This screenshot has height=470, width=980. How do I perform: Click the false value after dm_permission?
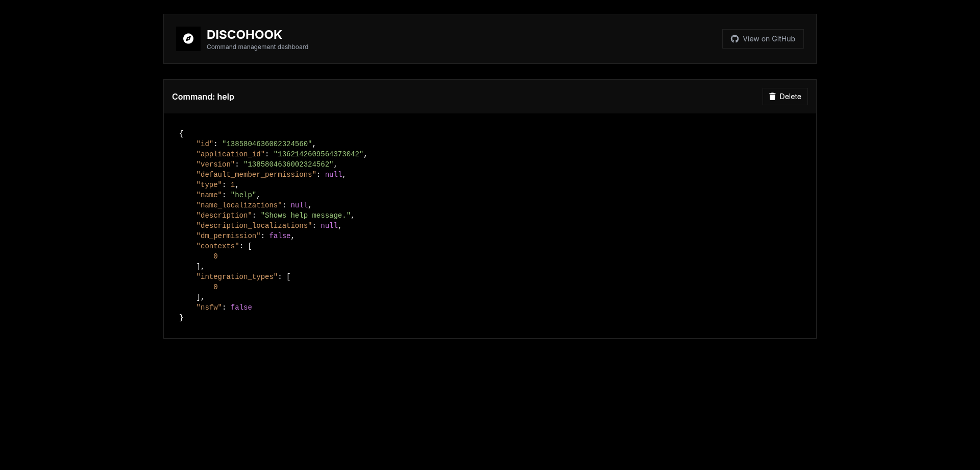coord(280,236)
